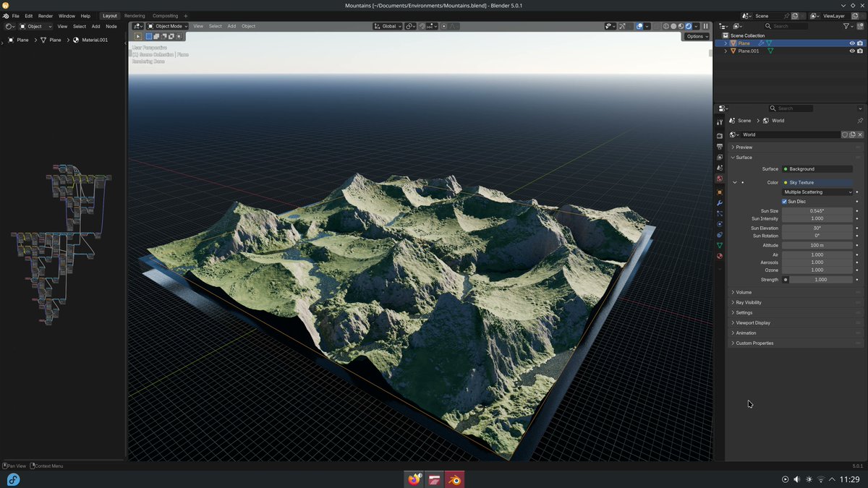Select wireframe viewport shading mode

coord(666,26)
